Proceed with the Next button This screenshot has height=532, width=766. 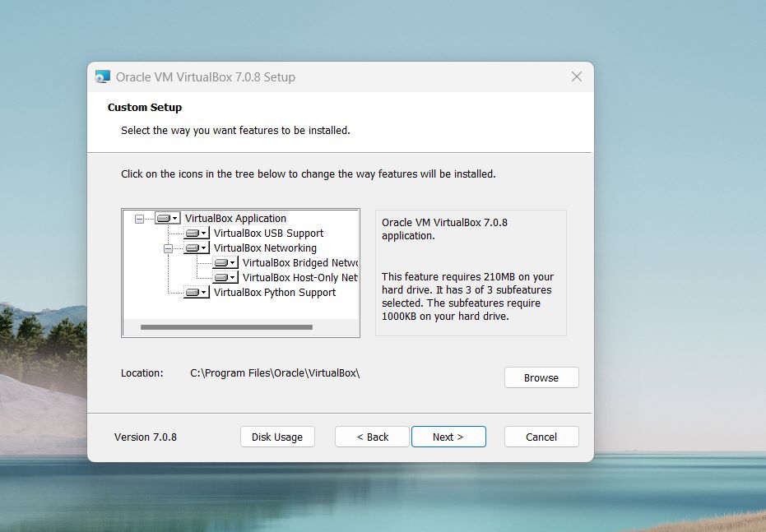[448, 437]
